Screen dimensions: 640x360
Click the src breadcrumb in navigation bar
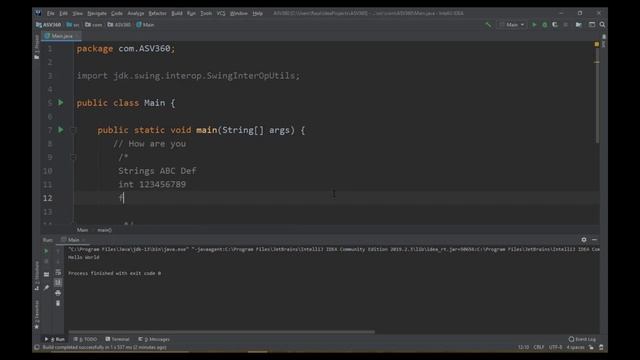[x=73, y=25]
